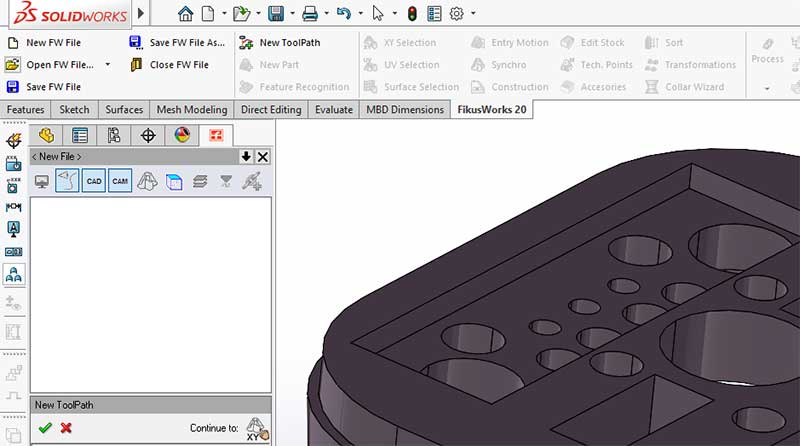Save the document with the floppy icon
The image size is (800, 446).
pyautogui.click(x=276, y=14)
